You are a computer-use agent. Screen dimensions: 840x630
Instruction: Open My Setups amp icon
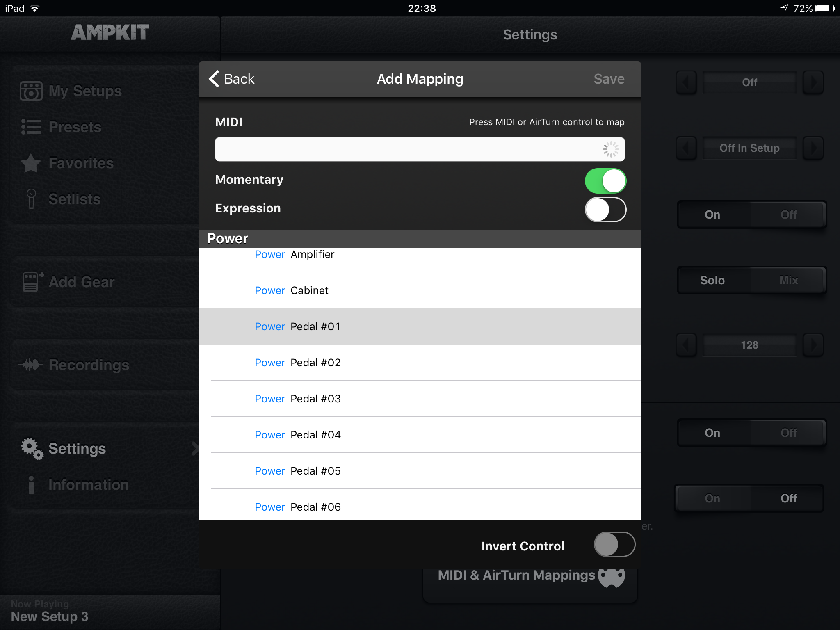[31, 91]
